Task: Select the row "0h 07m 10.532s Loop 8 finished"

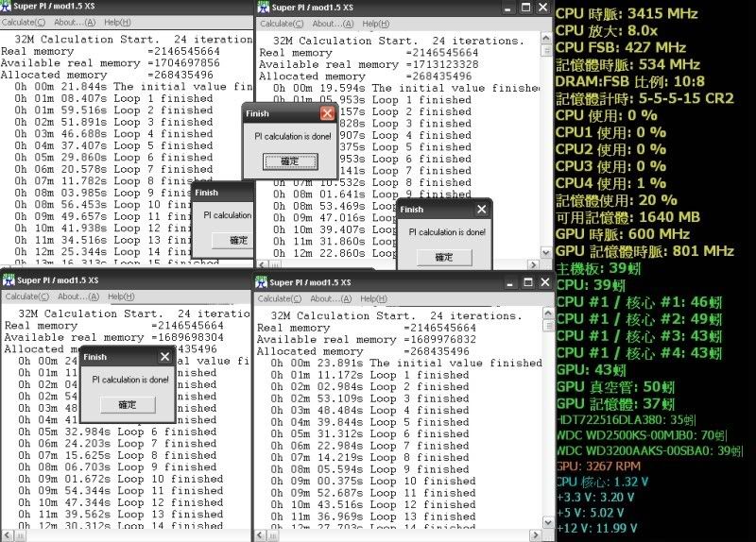Action: point(372,182)
